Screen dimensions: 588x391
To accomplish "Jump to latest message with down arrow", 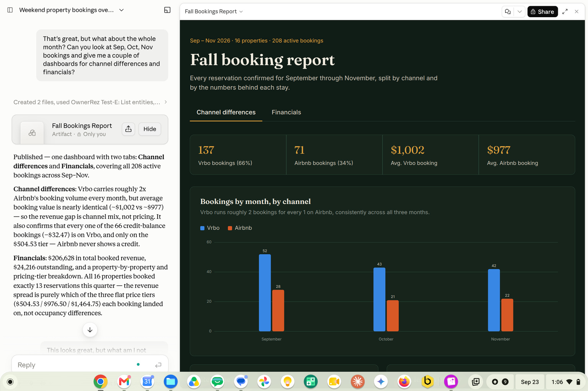I will [90, 330].
